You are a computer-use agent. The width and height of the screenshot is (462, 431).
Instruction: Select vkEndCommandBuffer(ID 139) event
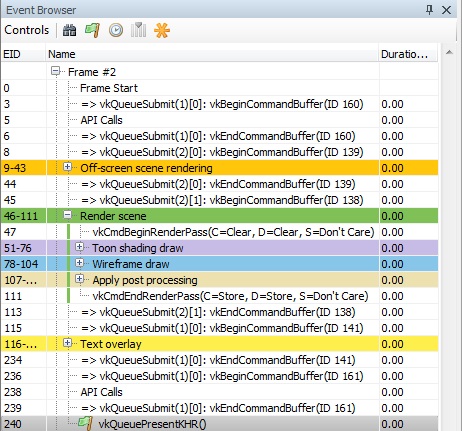pyautogui.click(x=218, y=184)
